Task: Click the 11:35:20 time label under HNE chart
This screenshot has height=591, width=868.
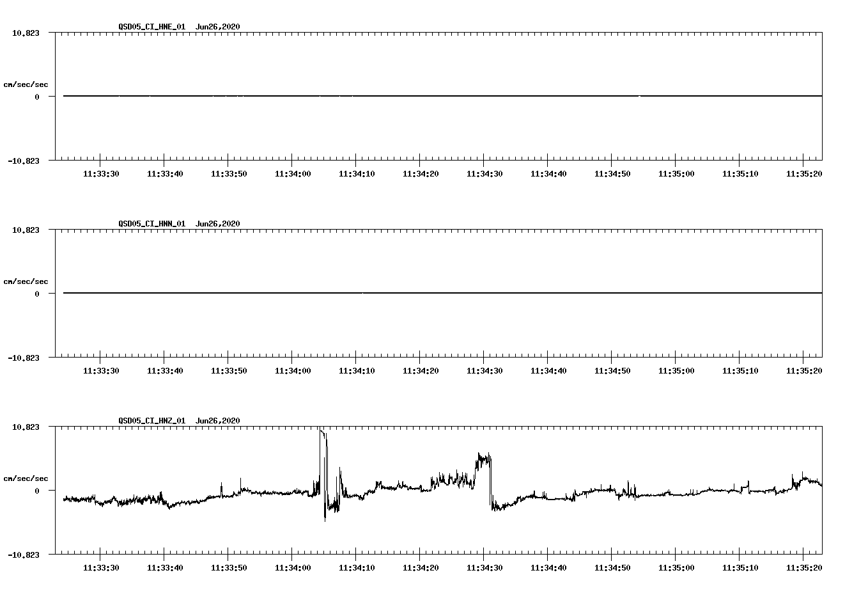Action: 804,174
